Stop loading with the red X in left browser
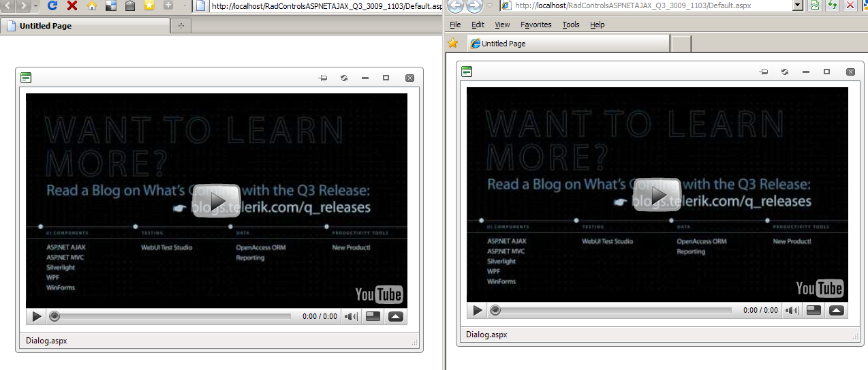Screen dimensions: 868x370 coord(72,5)
